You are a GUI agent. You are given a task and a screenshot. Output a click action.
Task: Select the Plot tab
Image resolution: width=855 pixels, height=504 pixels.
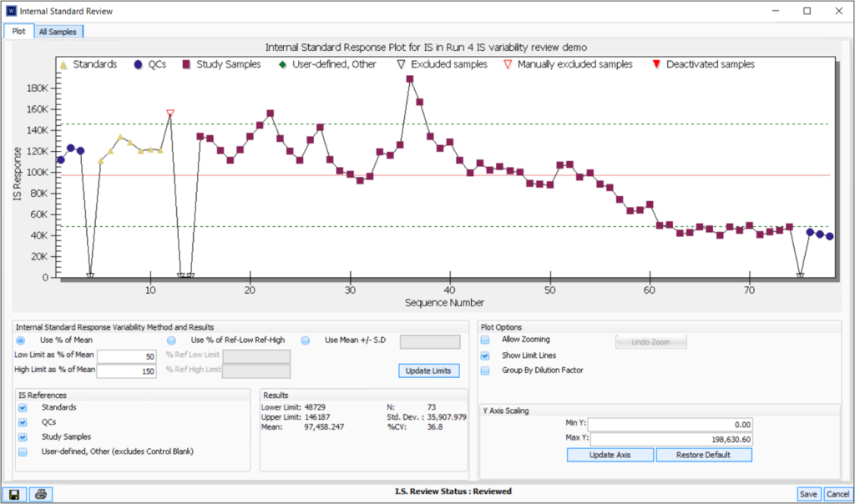pyautogui.click(x=18, y=31)
